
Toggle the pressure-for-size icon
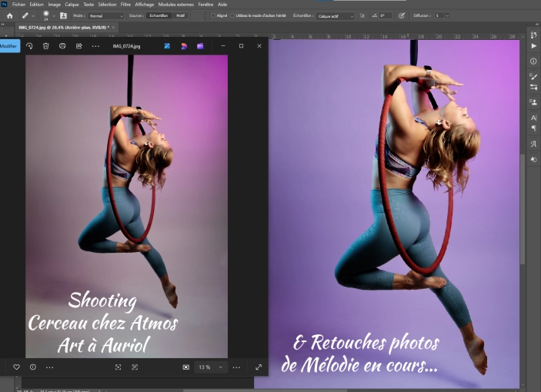(401, 16)
